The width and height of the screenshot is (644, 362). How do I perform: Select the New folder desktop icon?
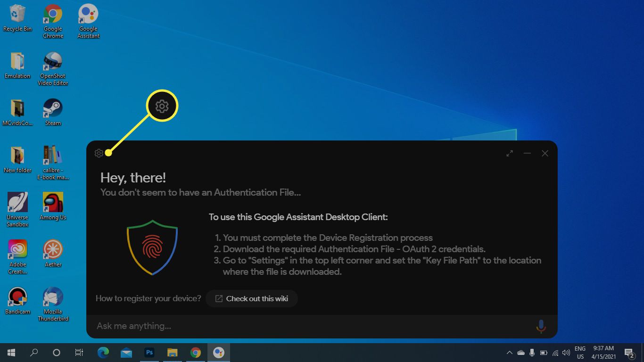(x=17, y=160)
